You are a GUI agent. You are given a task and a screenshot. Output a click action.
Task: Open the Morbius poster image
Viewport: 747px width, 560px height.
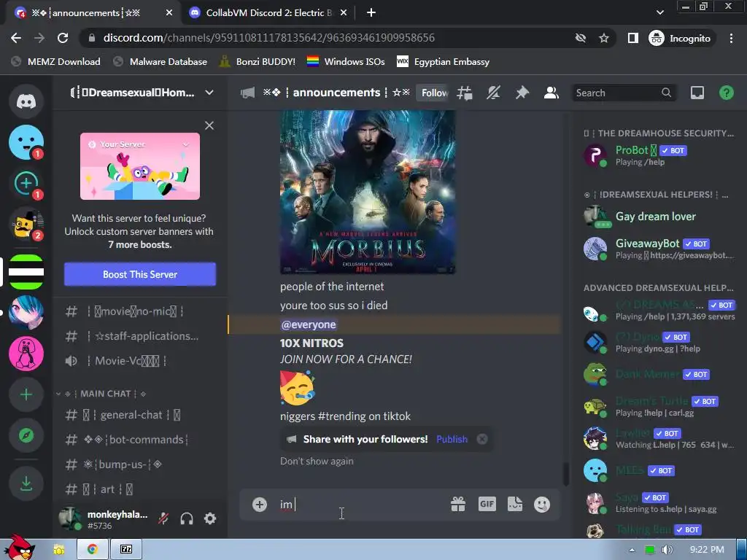(x=368, y=192)
